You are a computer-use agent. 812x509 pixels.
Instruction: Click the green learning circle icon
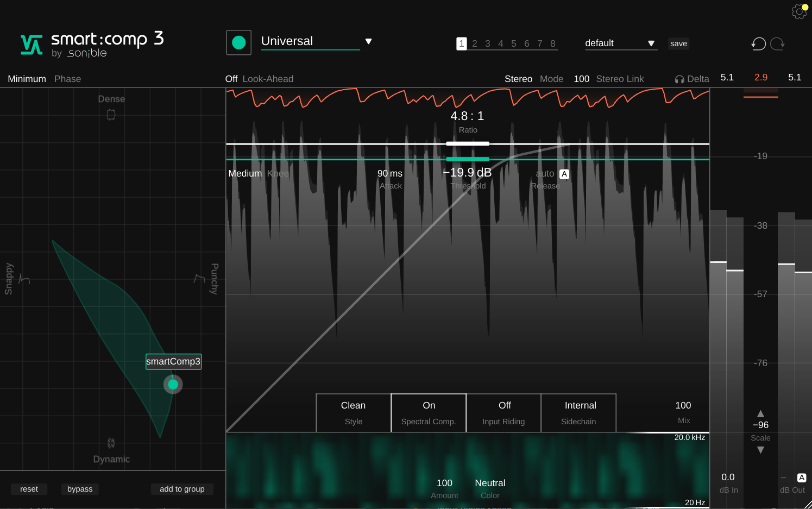(238, 42)
